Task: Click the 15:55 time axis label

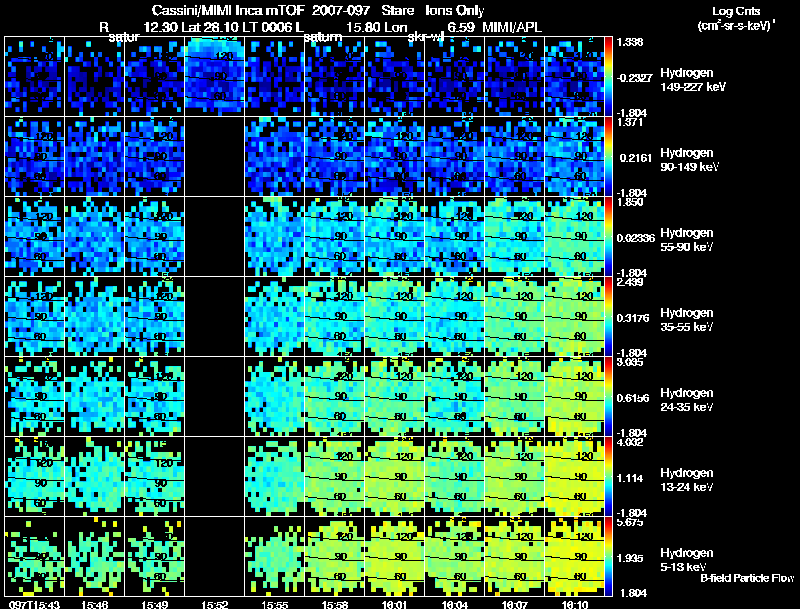Action: click(274, 604)
